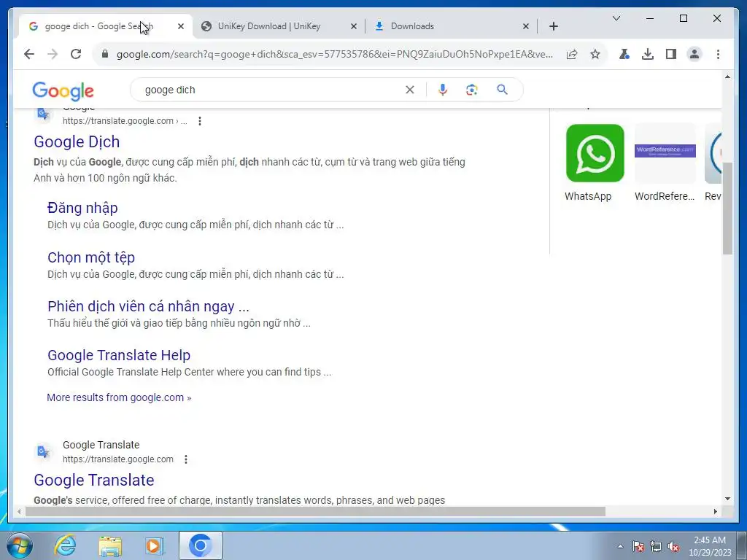Open the tab search dropdown arrow

616,18
